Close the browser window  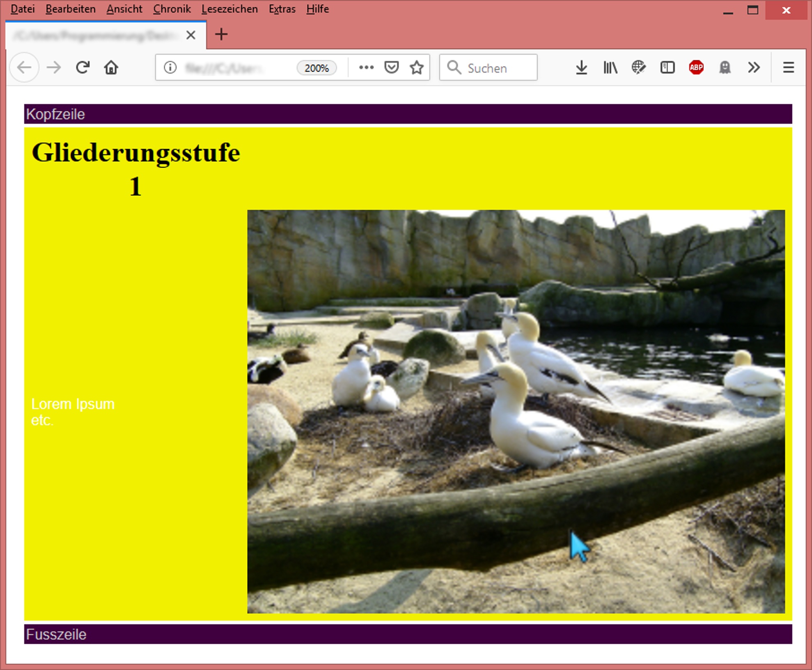[786, 10]
